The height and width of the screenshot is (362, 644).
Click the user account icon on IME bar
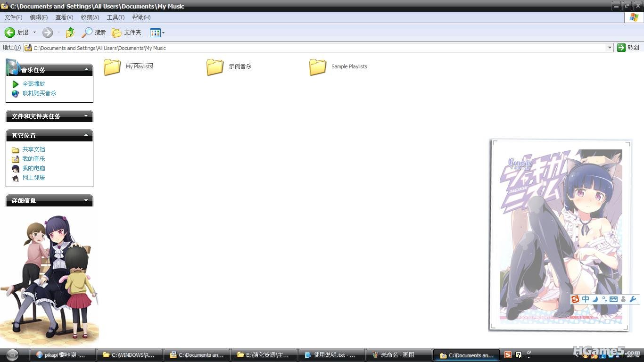click(x=623, y=299)
